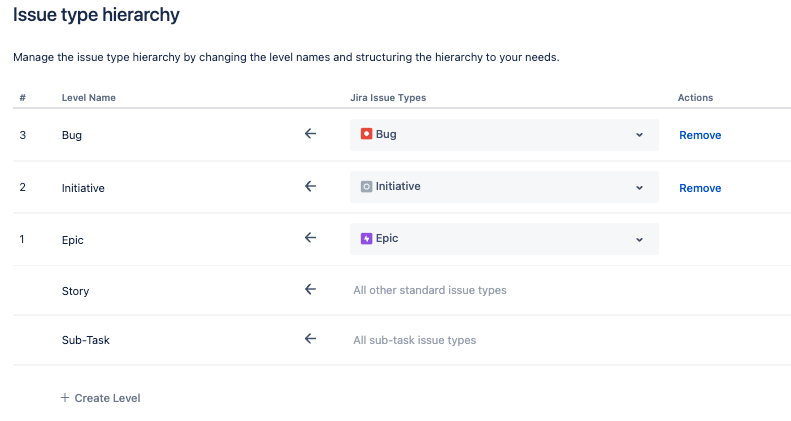Edit the Story level name text
This screenshot has height=421, width=791.
(76, 291)
